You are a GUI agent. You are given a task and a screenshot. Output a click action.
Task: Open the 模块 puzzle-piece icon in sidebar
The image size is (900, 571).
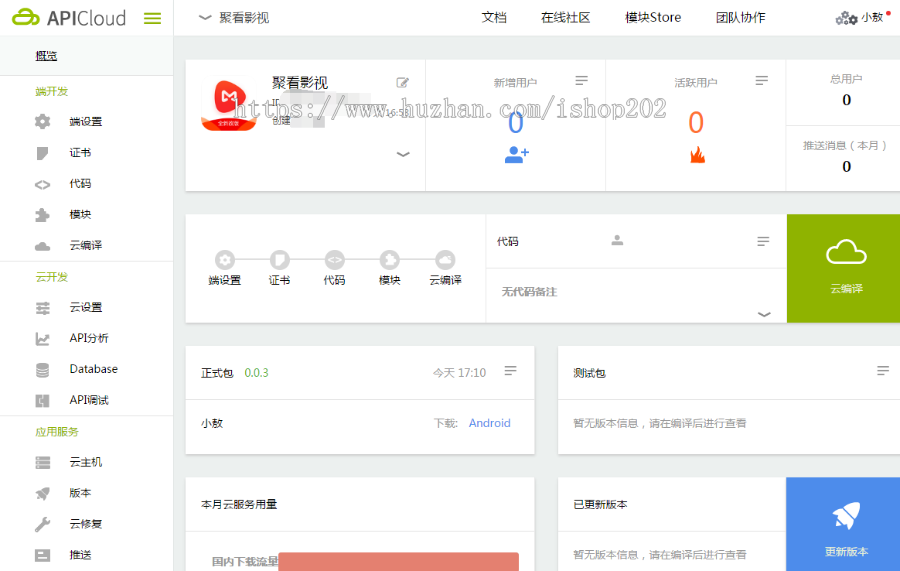click(42, 215)
